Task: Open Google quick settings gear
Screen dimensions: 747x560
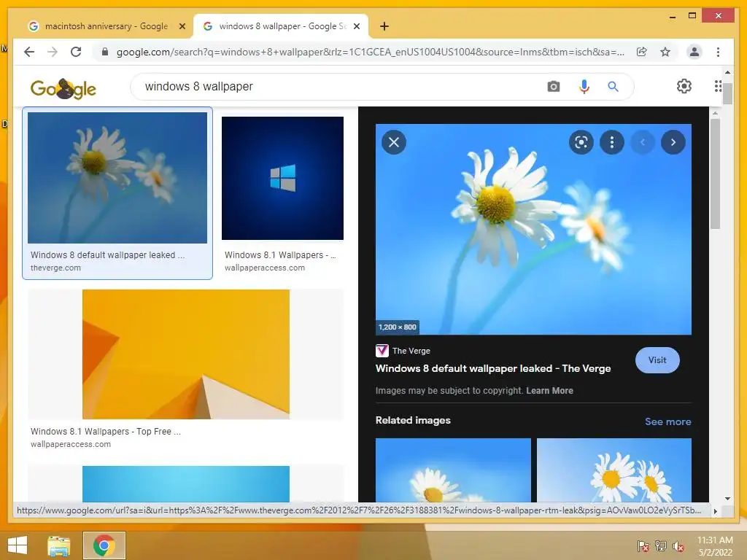Action: 684,86
